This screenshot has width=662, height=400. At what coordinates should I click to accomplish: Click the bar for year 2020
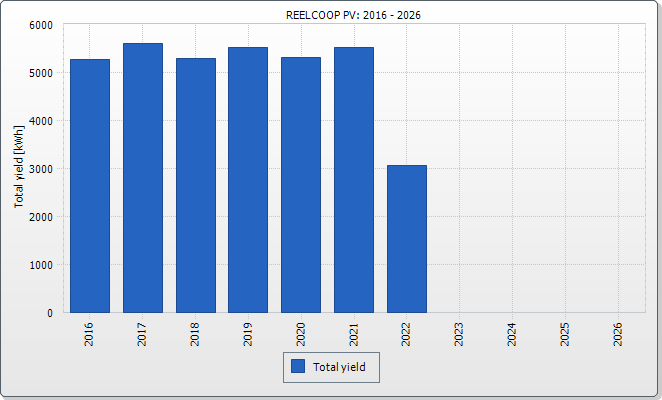click(301, 185)
